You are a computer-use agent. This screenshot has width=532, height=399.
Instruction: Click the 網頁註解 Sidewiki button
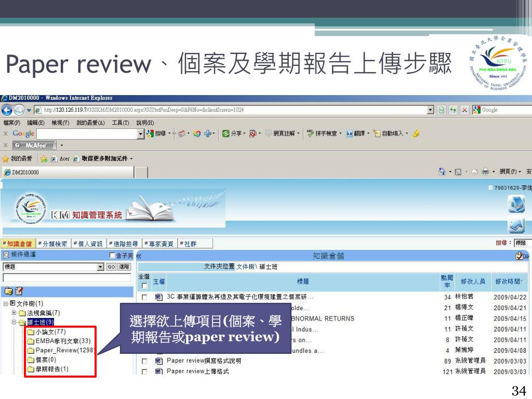pos(280,134)
